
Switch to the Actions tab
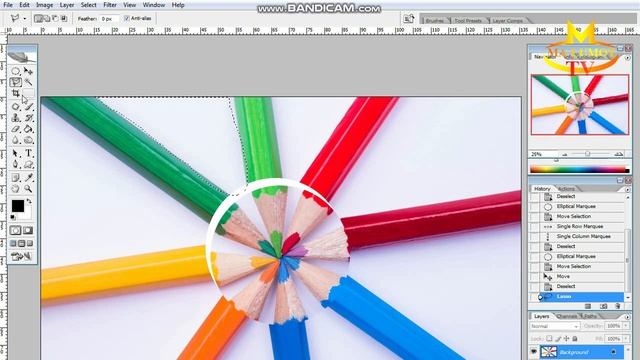pyautogui.click(x=566, y=189)
